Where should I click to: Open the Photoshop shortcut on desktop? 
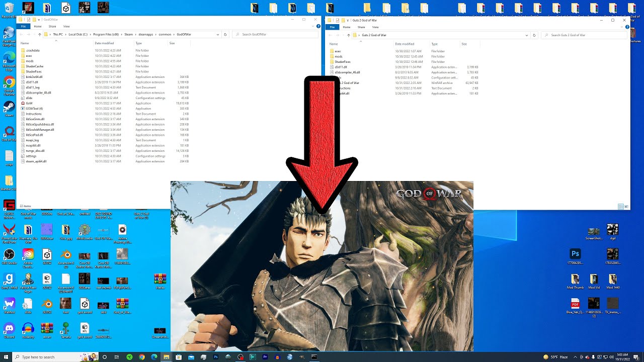tap(575, 256)
